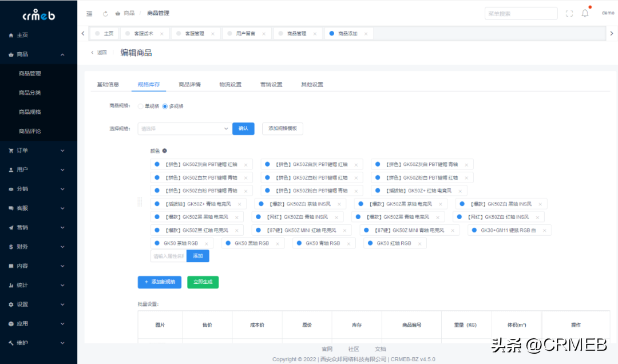Image resolution: width=618 pixels, height=364 pixels.
Task: Switch to 基础信息 tab
Action: [x=108, y=84]
